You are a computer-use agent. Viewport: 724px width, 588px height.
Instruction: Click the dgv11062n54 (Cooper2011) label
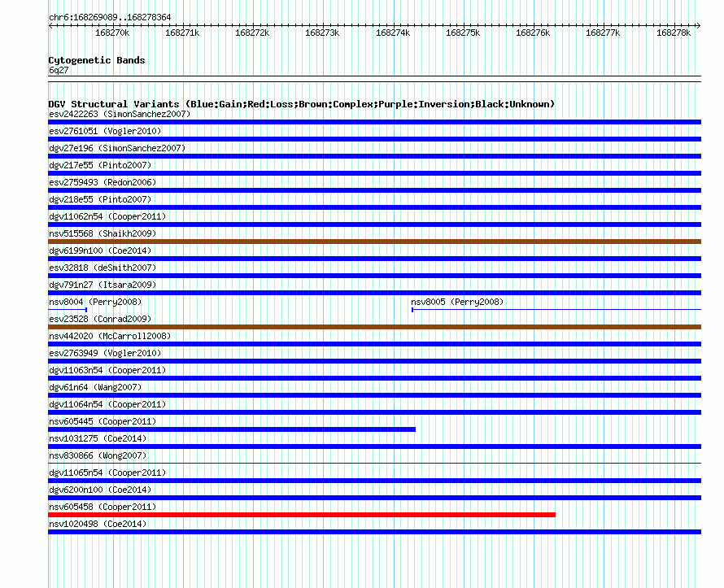click(107, 216)
